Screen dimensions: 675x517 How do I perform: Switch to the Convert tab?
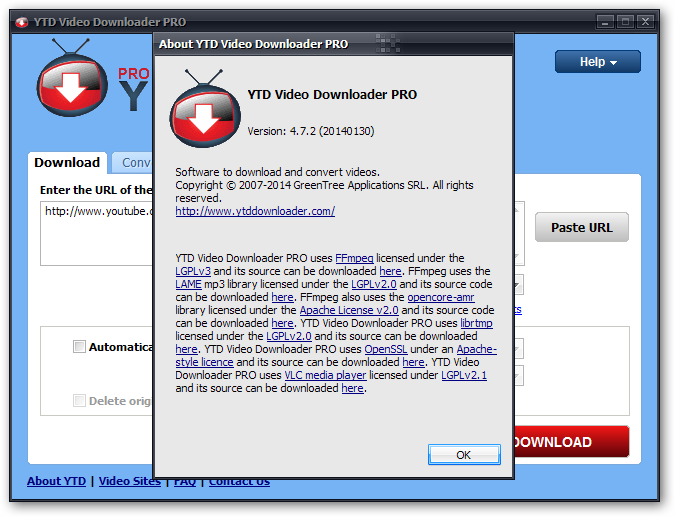pyautogui.click(x=132, y=163)
